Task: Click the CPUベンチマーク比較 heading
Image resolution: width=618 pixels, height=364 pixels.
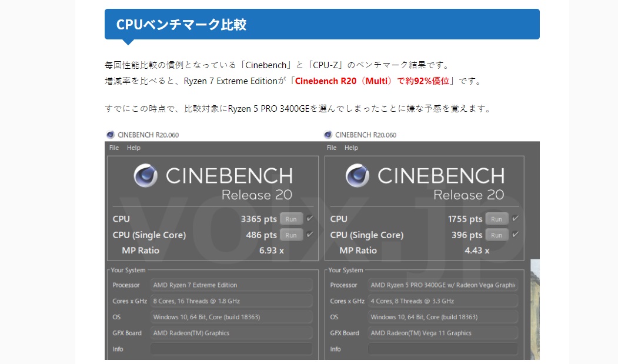Action: click(x=181, y=25)
